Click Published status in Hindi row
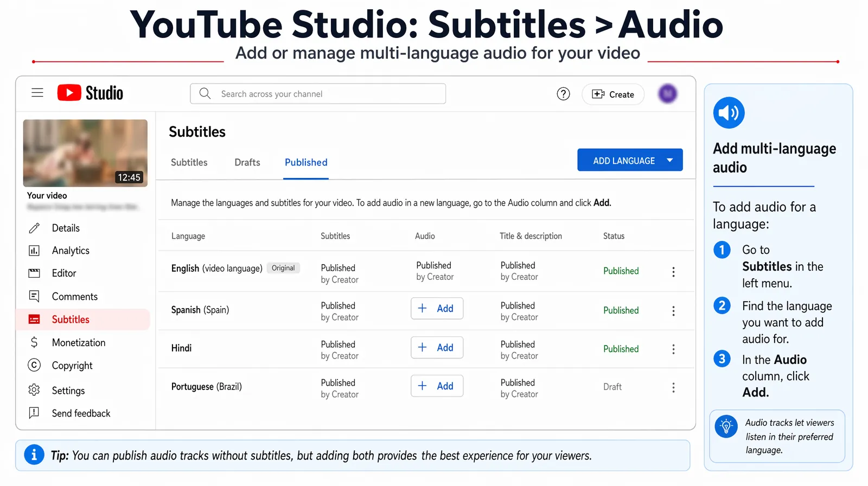 pos(621,349)
